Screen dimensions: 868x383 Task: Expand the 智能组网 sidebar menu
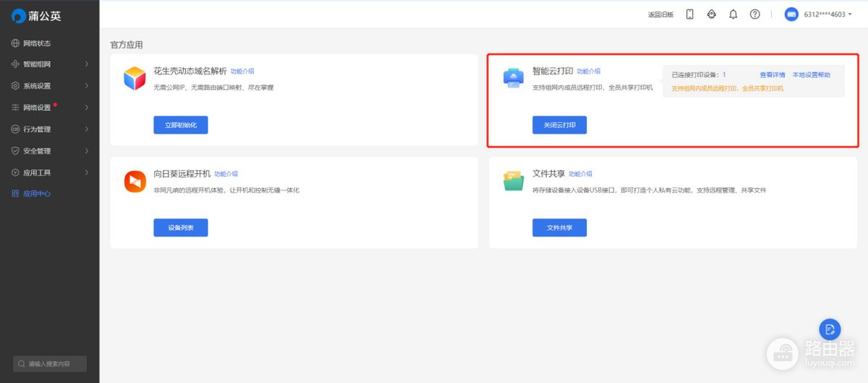point(49,64)
